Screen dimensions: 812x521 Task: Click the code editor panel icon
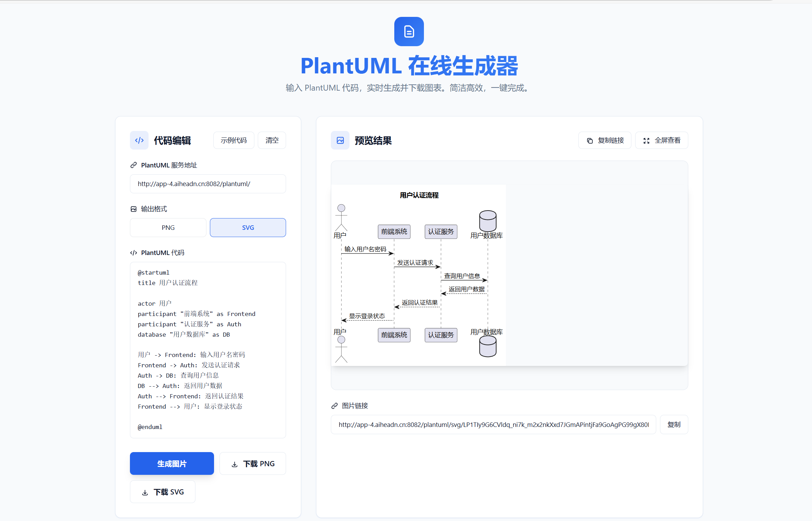139,140
